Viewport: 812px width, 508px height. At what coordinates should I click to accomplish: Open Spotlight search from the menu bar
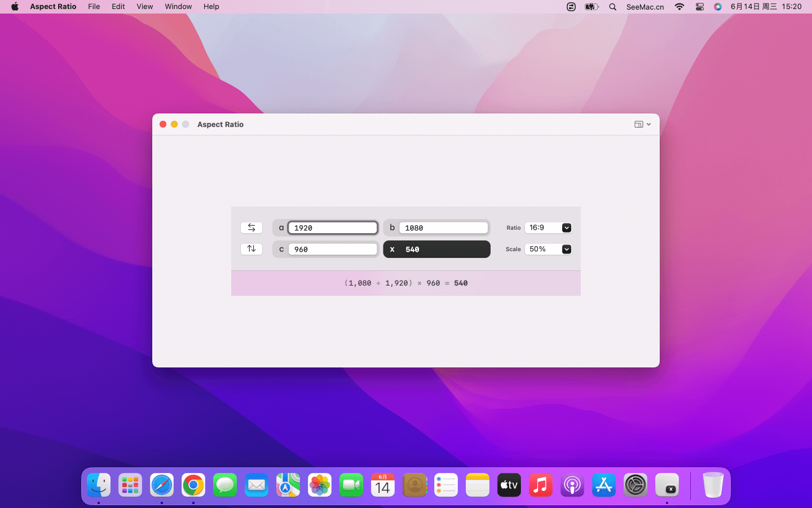612,7
